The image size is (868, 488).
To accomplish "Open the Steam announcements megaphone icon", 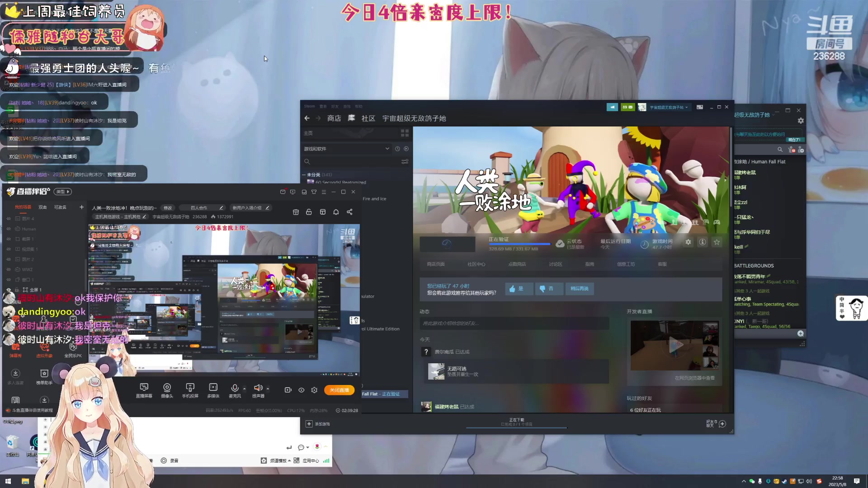I will [x=612, y=107].
